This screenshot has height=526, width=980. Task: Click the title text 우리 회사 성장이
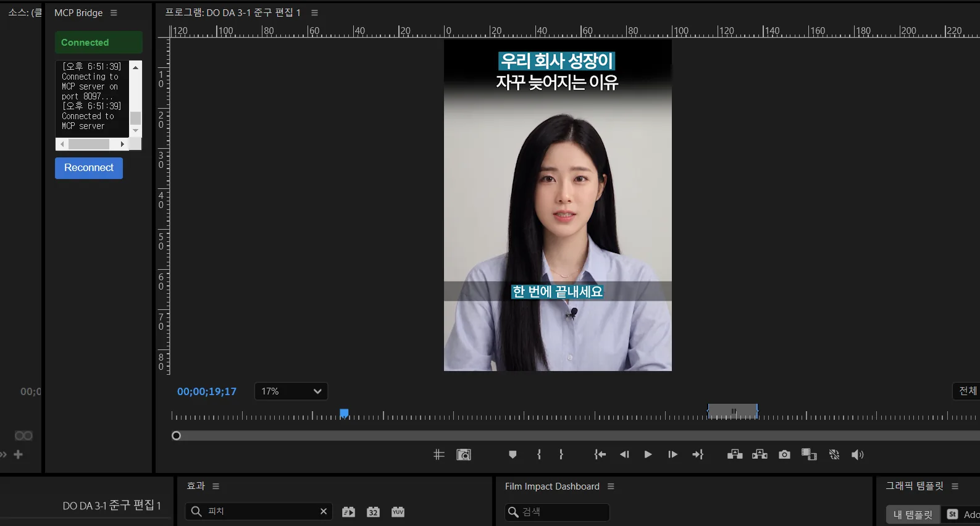(557, 61)
